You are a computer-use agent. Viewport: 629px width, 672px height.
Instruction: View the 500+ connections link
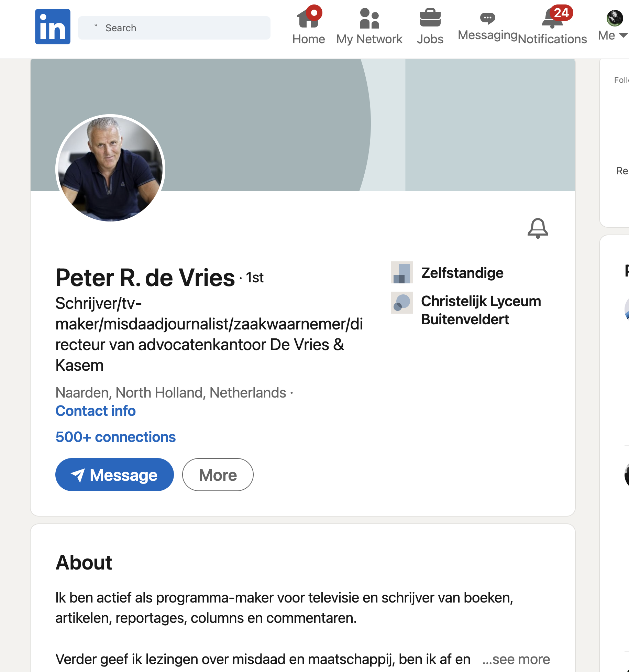[115, 437]
